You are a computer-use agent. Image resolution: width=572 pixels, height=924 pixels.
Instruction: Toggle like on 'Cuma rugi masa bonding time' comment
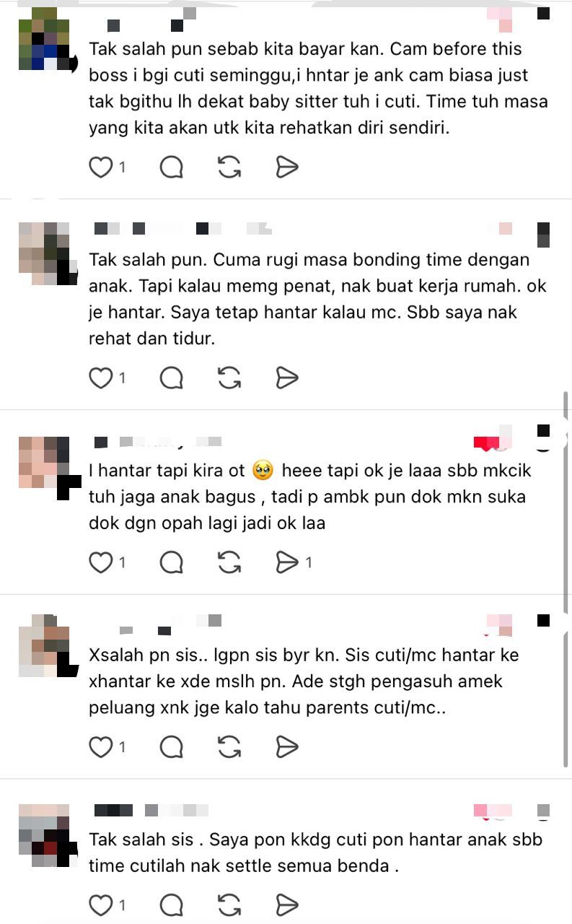click(x=101, y=378)
